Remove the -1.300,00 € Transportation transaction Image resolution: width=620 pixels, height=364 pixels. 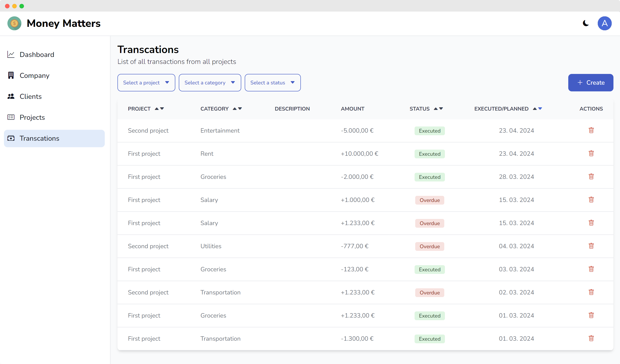(x=591, y=338)
